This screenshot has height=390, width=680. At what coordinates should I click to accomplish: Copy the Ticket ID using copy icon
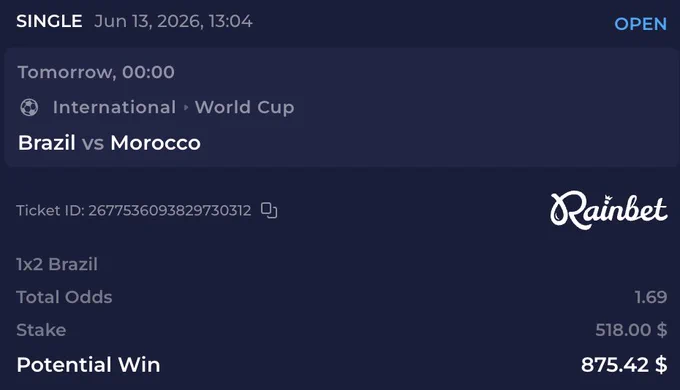click(269, 210)
